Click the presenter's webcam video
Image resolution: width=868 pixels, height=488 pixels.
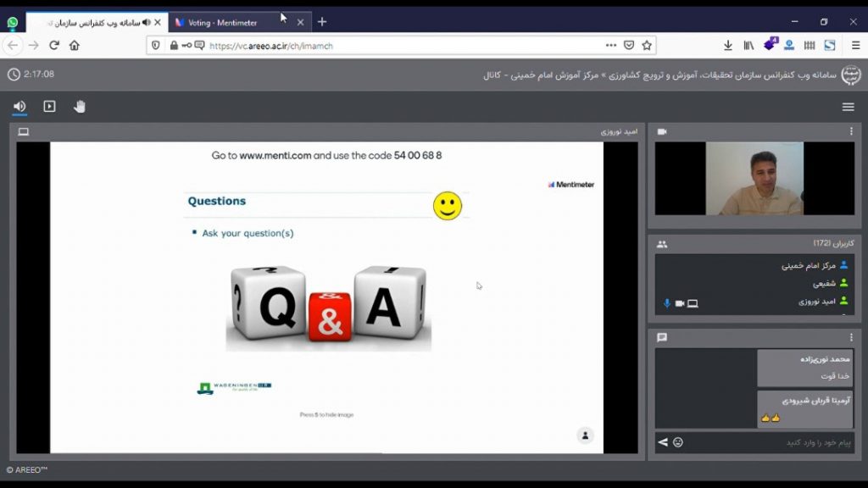coord(754,179)
